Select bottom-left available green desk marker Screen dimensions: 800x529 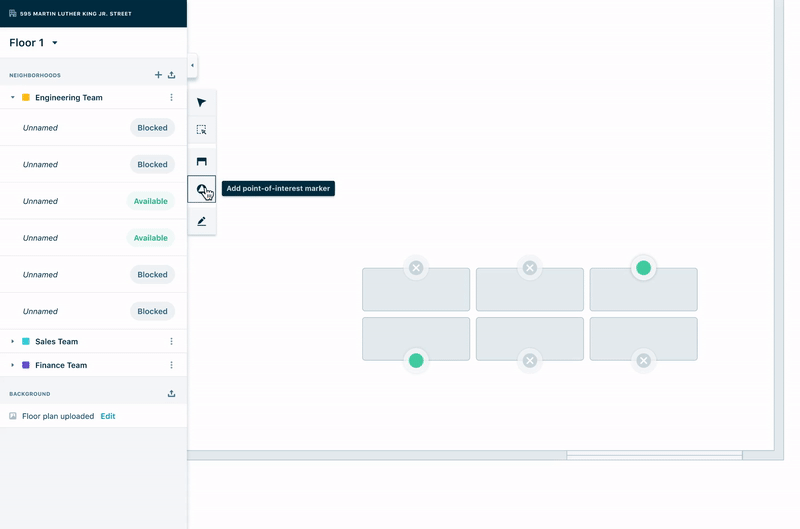coord(416,361)
